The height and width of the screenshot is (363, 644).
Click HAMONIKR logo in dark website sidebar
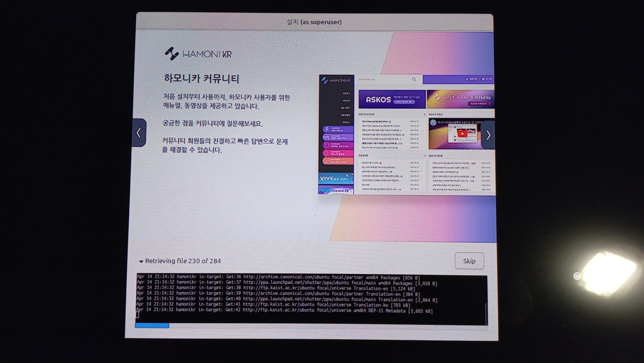pyautogui.click(x=336, y=80)
